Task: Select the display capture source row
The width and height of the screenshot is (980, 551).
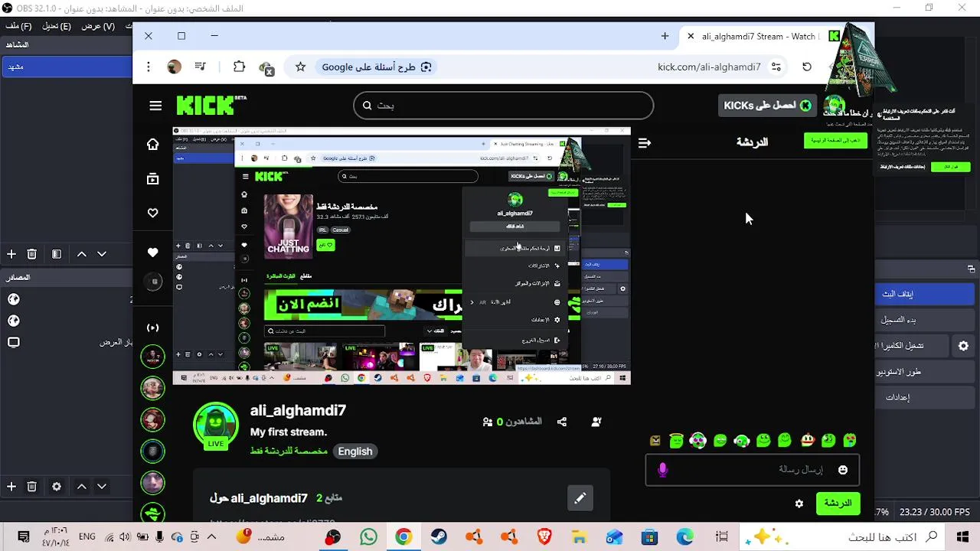Action: [x=67, y=342]
